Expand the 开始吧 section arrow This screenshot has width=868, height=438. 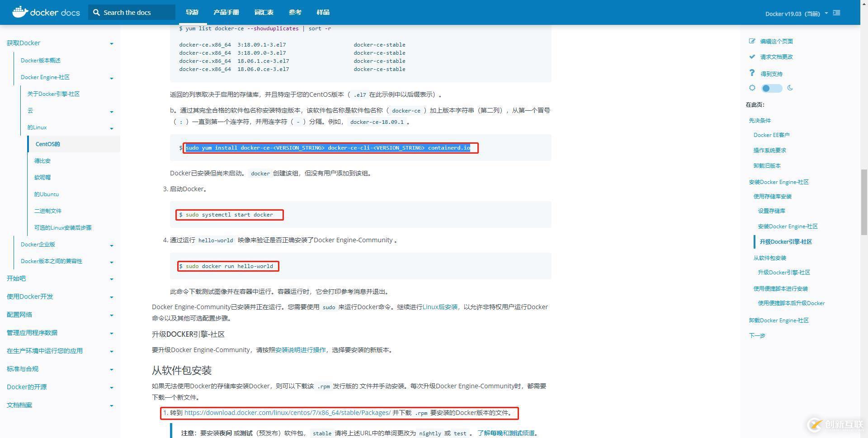coord(112,279)
